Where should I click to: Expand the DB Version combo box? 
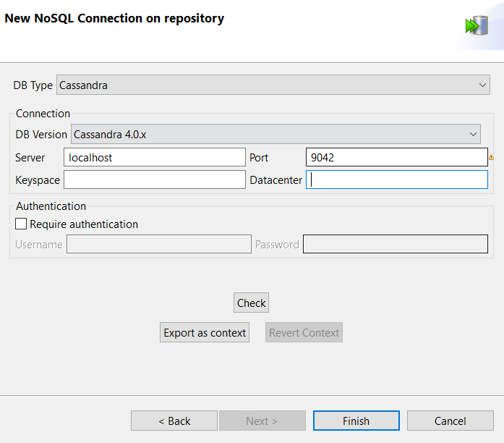[276, 134]
